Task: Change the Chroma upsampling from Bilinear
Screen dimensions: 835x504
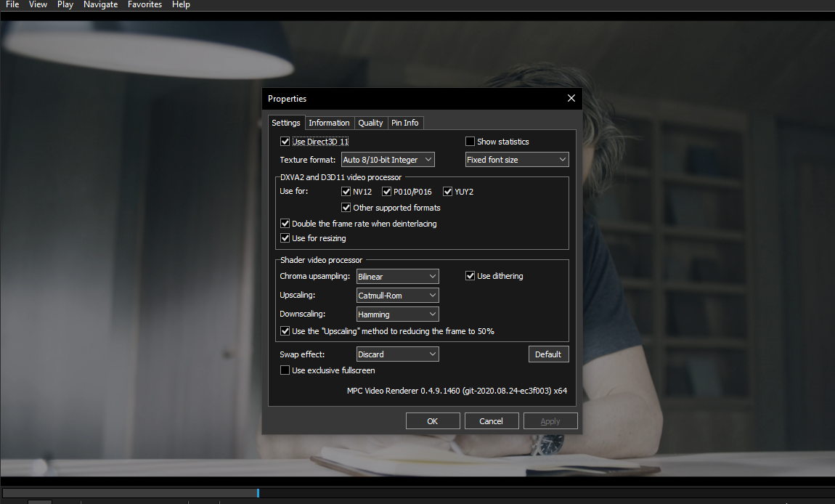Action: 433,276
